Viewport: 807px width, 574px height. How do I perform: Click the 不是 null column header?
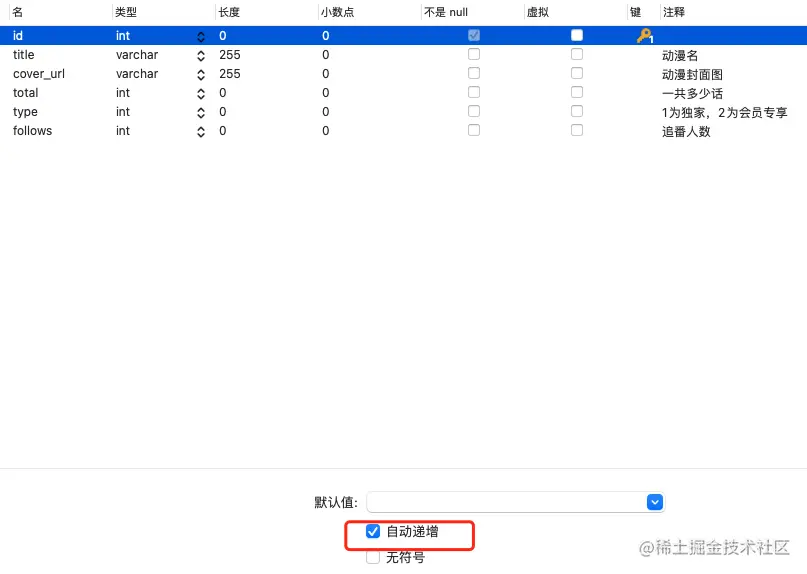[446, 12]
